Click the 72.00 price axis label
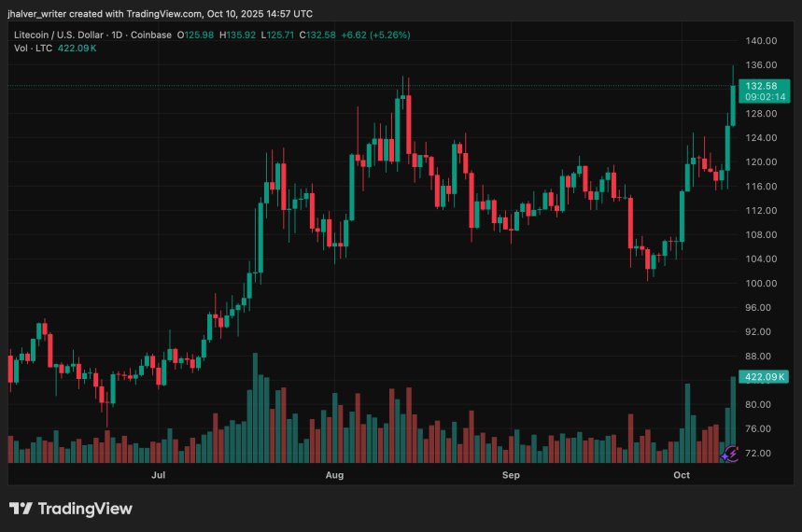 click(762, 454)
